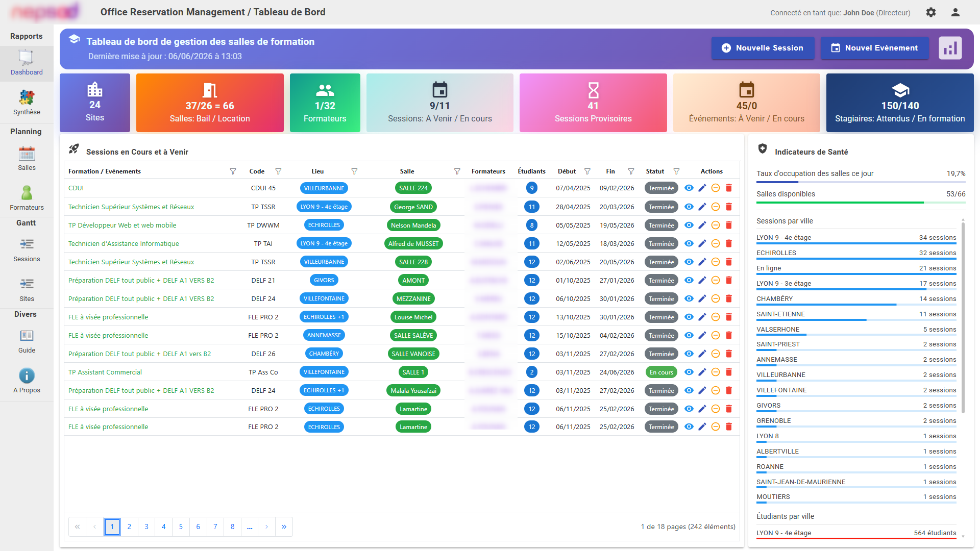View the TP DWWM session eye icon

(689, 225)
